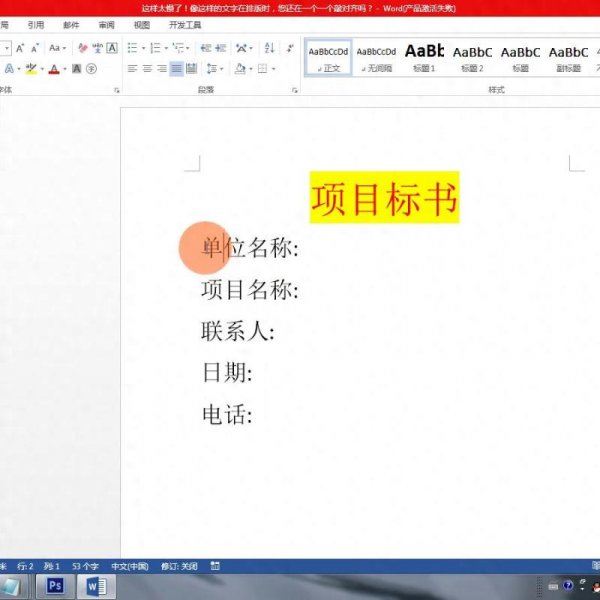Open the 审阅 ribbon tab
600x600 pixels.
(106, 25)
